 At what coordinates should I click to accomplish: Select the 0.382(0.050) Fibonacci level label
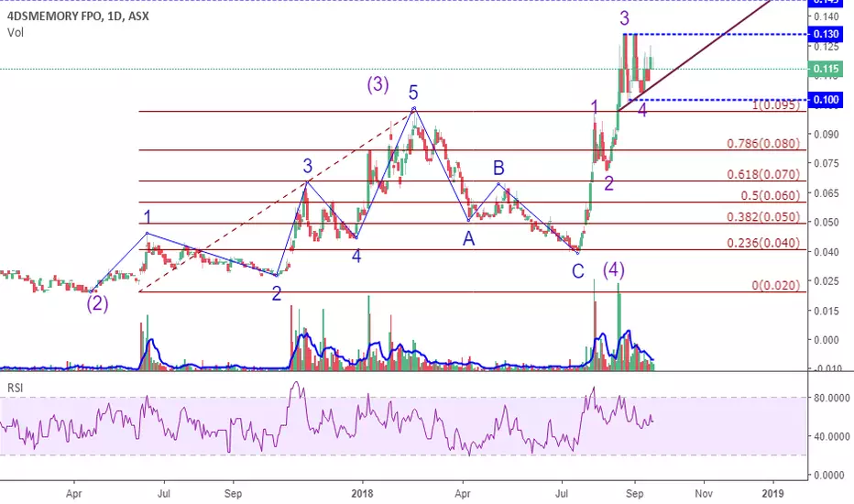point(763,217)
